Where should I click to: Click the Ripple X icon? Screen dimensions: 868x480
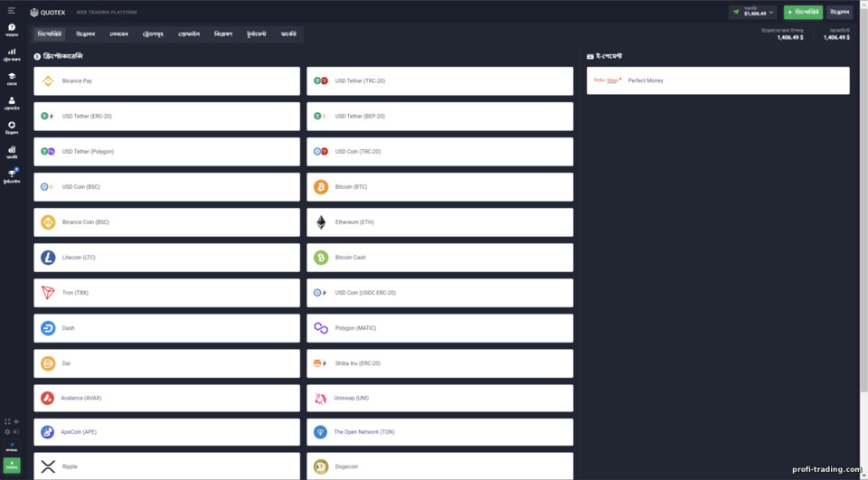(48, 466)
